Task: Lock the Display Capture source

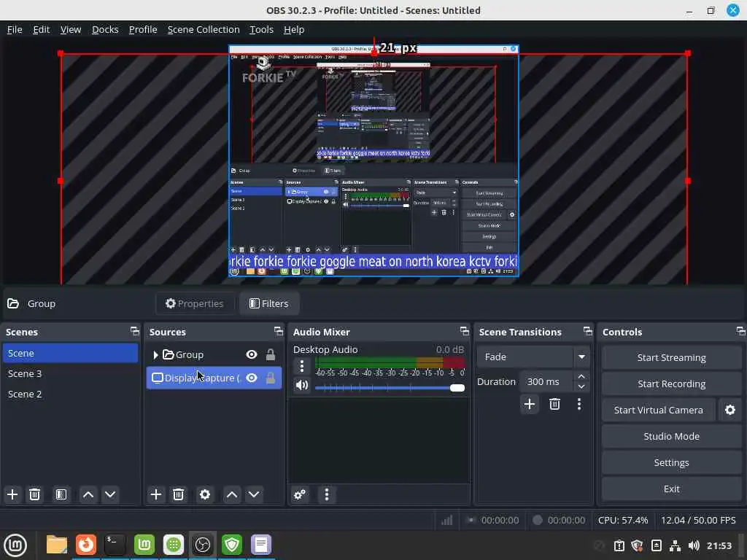Action: point(271,378)
